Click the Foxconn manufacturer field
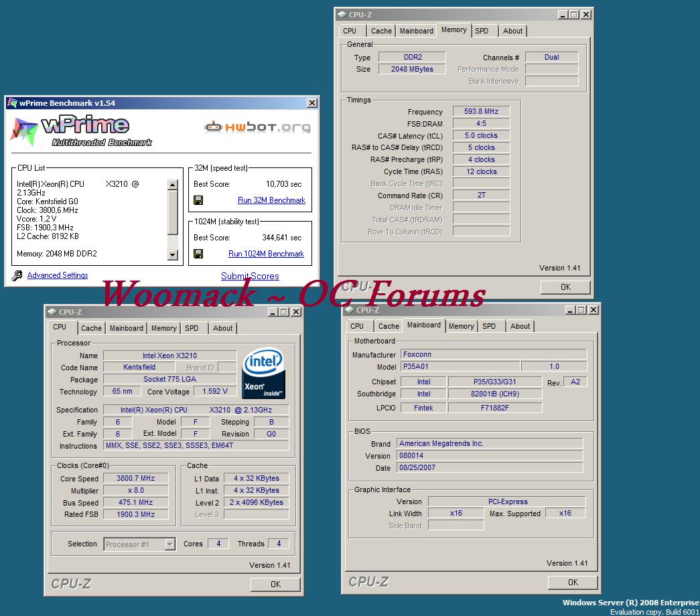Screen dimensions: 700x616 click(494, 354)
